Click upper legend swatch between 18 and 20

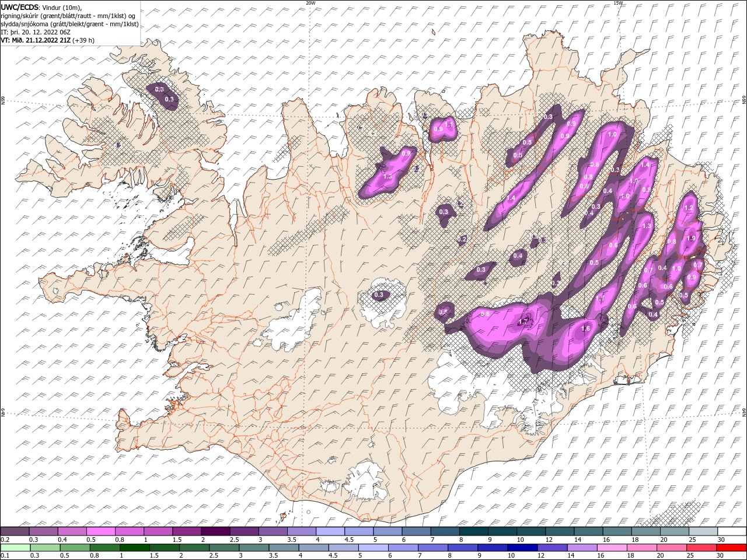click(645, 531)
